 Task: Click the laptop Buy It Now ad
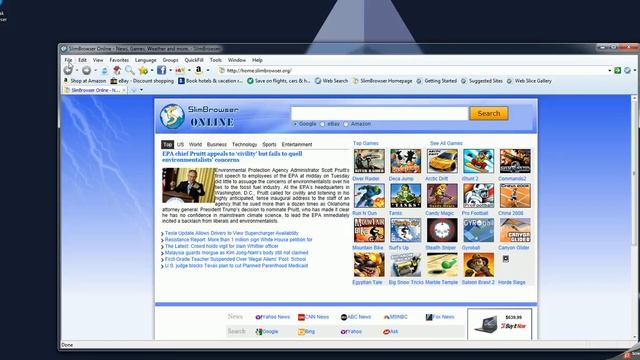pyautogui.click(x=500, y=324)
